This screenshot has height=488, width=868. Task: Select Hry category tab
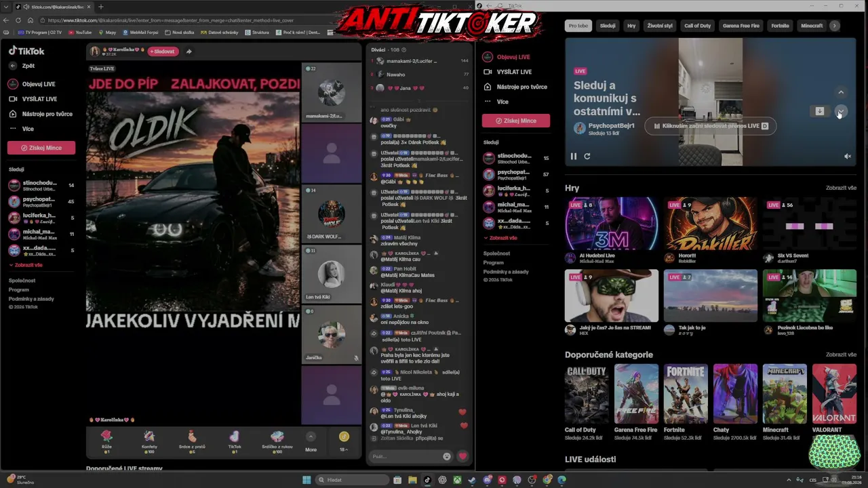[631, 26]
